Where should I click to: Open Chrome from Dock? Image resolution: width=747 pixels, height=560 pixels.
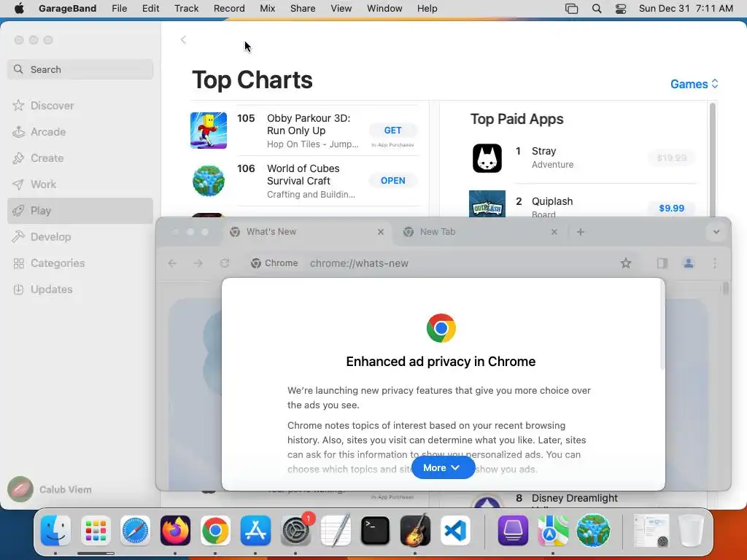215,531
